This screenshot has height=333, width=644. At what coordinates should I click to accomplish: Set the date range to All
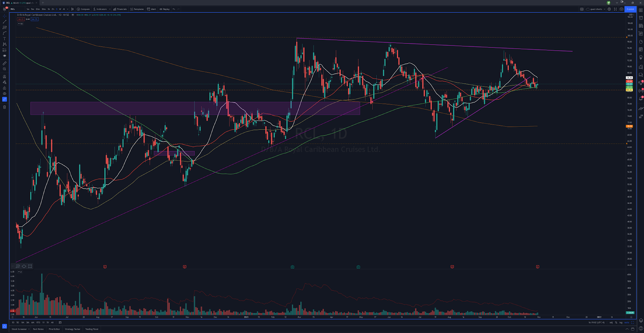52,323
